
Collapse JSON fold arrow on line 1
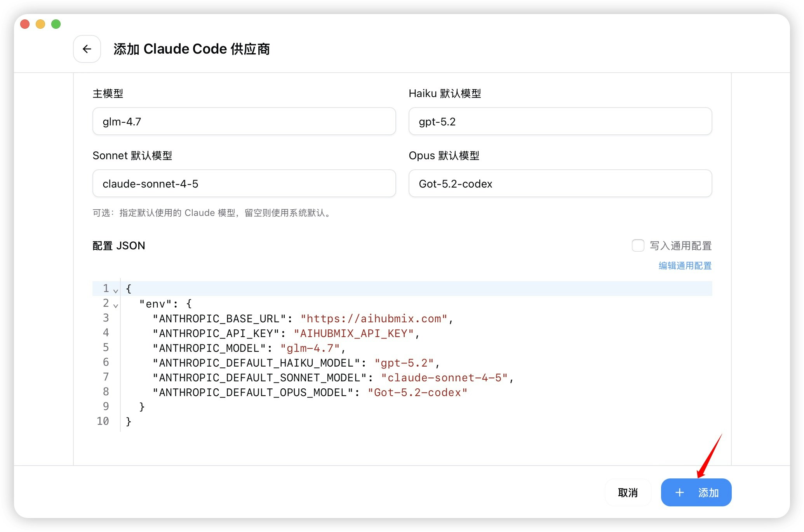(116, 290)
